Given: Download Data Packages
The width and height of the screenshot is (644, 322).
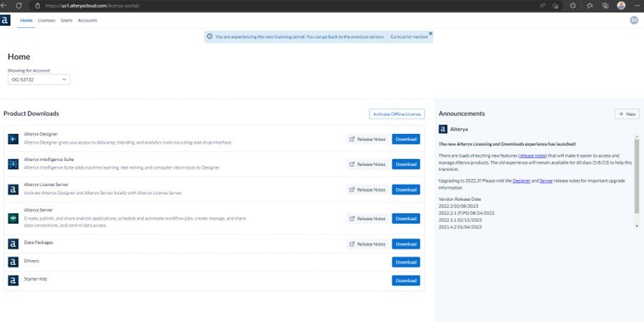Looking at the screenshot, I should point(406,244).
